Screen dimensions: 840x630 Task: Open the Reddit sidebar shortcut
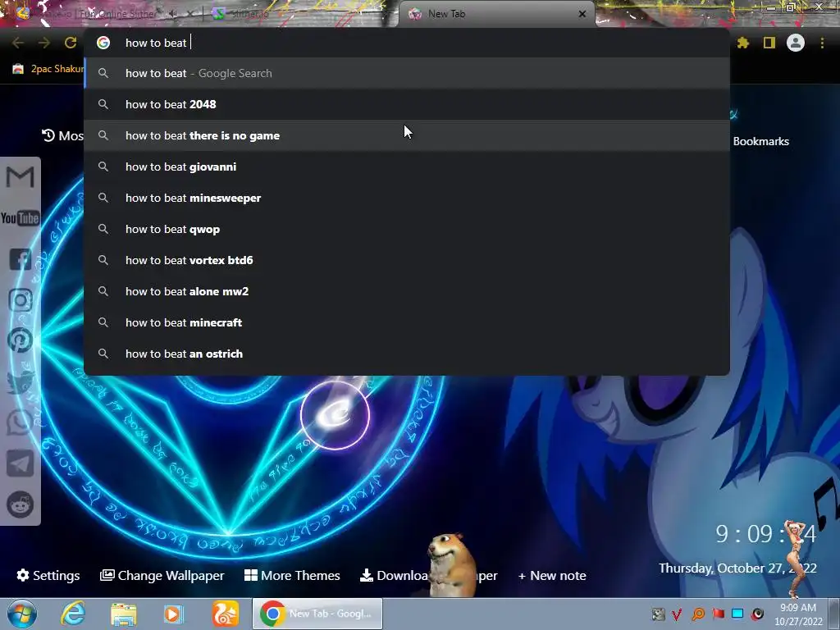[21, 504]
